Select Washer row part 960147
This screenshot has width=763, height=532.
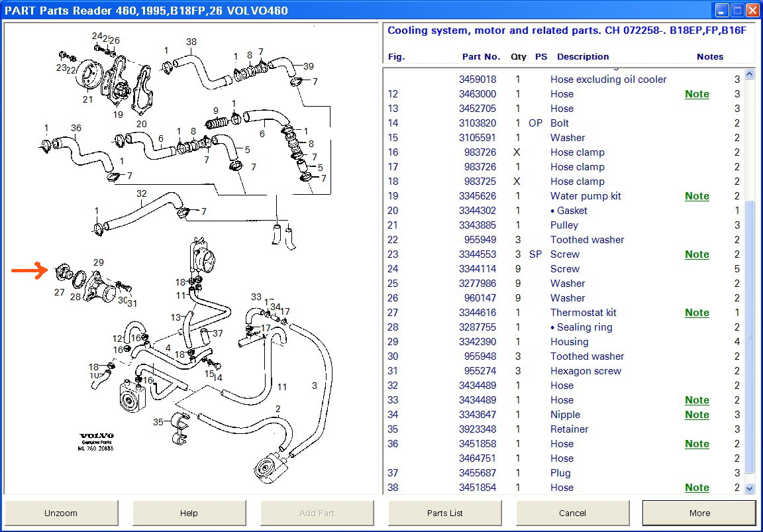[564, 298]
